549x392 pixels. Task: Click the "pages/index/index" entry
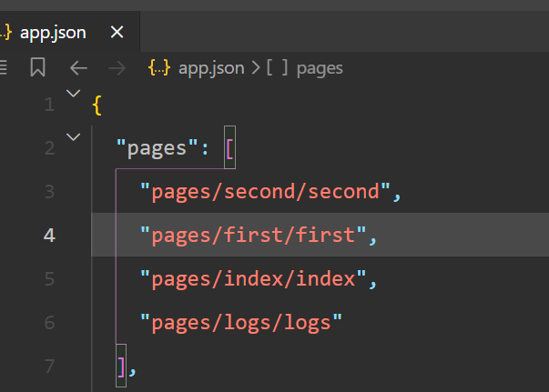pyautogui.click(x=252, y=278)
